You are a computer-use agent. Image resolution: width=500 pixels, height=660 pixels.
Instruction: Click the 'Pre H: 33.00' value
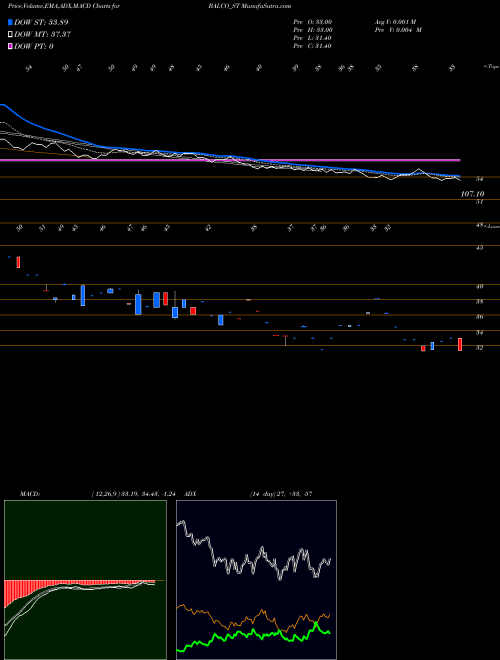313,30
